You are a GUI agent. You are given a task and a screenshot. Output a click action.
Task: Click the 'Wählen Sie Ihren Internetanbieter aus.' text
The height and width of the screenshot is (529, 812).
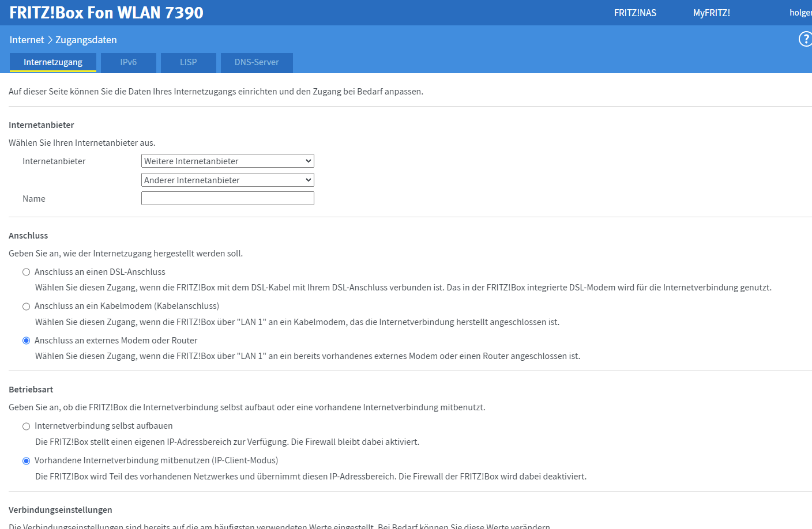tap(82, 143)
